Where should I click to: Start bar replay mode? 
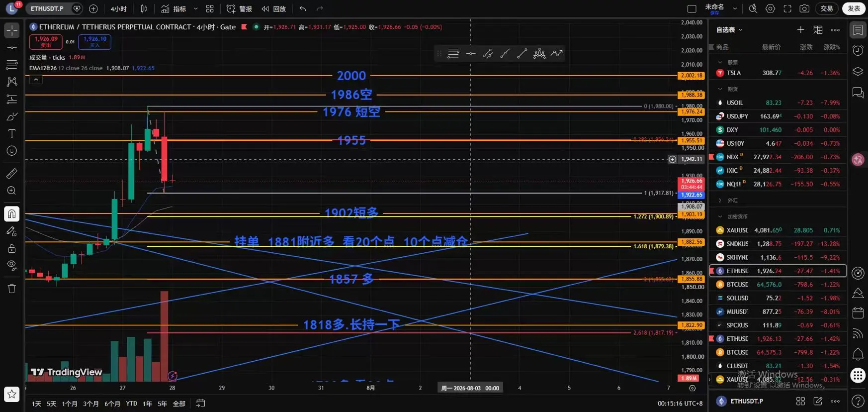point(274,8)
